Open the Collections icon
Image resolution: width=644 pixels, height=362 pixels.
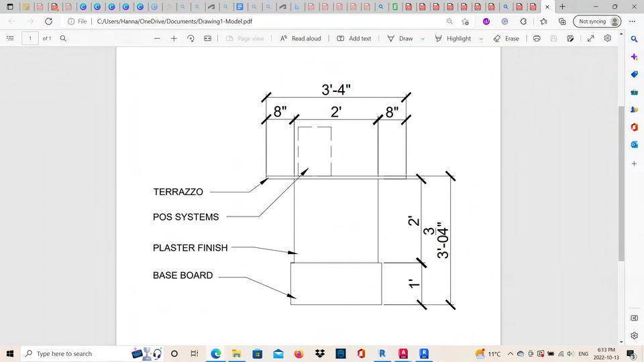tap(562, 21)
